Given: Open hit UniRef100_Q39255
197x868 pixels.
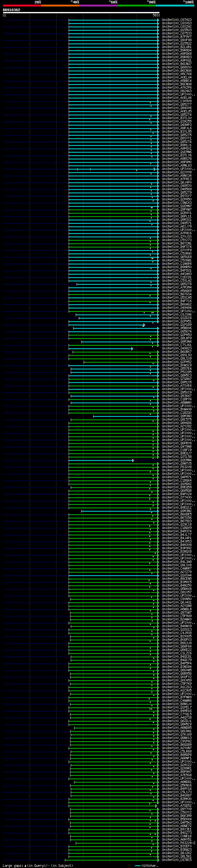Looking at the screenshot, I should (x=176, y=121).
